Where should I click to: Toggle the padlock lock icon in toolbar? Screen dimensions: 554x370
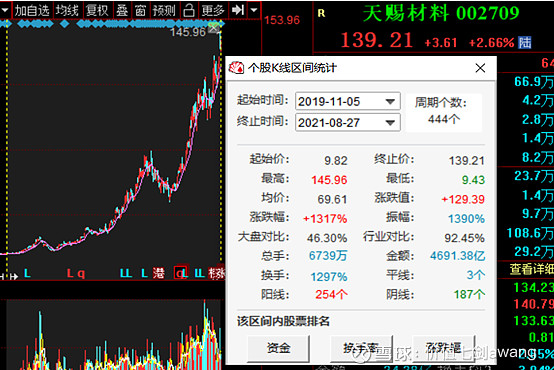(189, 11)
